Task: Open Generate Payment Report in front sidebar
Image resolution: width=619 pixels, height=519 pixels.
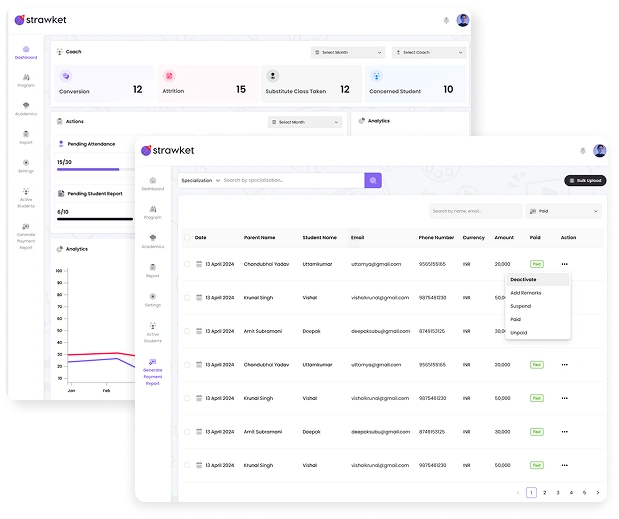Action: (x=153, y=372)
